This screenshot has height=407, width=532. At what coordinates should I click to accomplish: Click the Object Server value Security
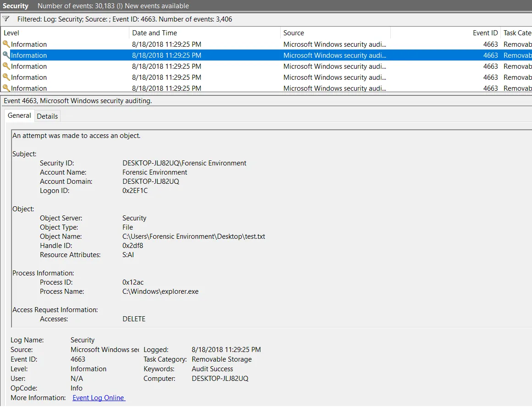pos(134,218)
